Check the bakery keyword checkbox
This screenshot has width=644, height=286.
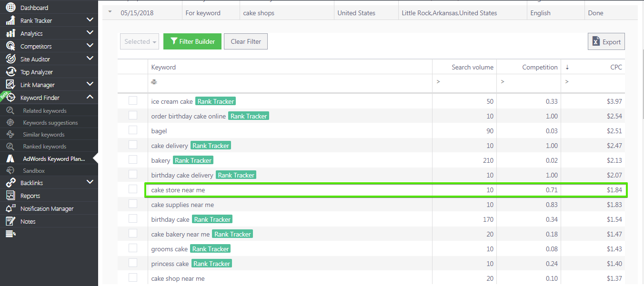pyautogui.click(x=133, y=159)
